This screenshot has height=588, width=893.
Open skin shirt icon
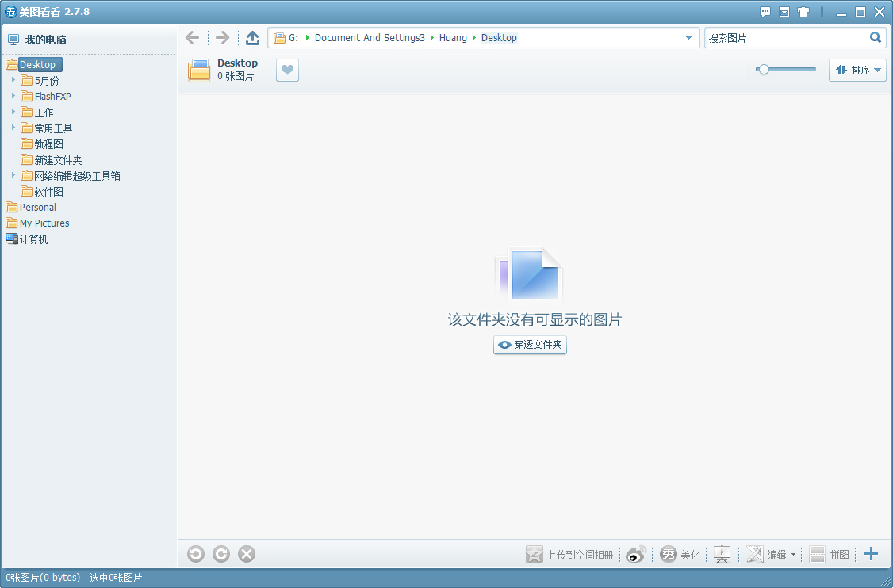click(x=803, y=12)
